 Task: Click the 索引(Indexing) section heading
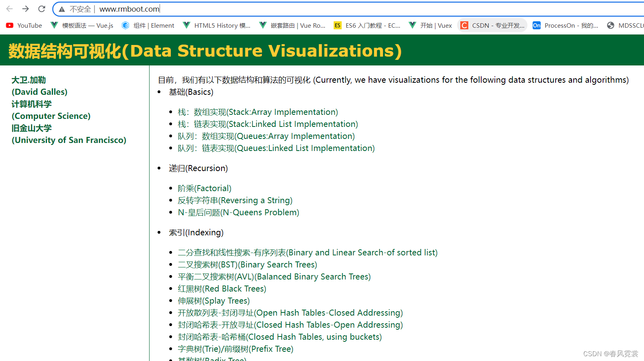pos(196,233)
